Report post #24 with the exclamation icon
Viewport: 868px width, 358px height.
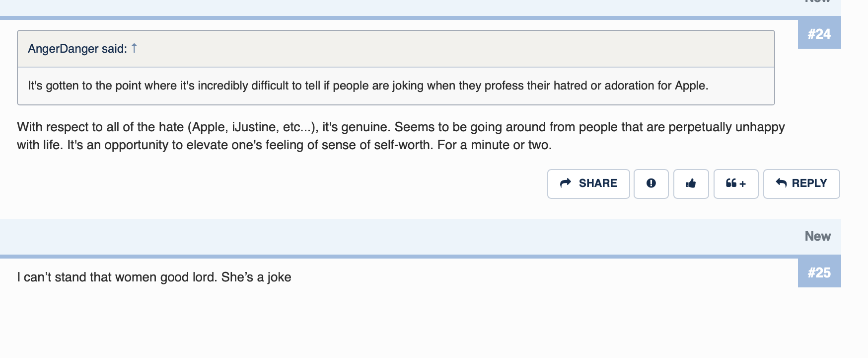pos(651,183)
